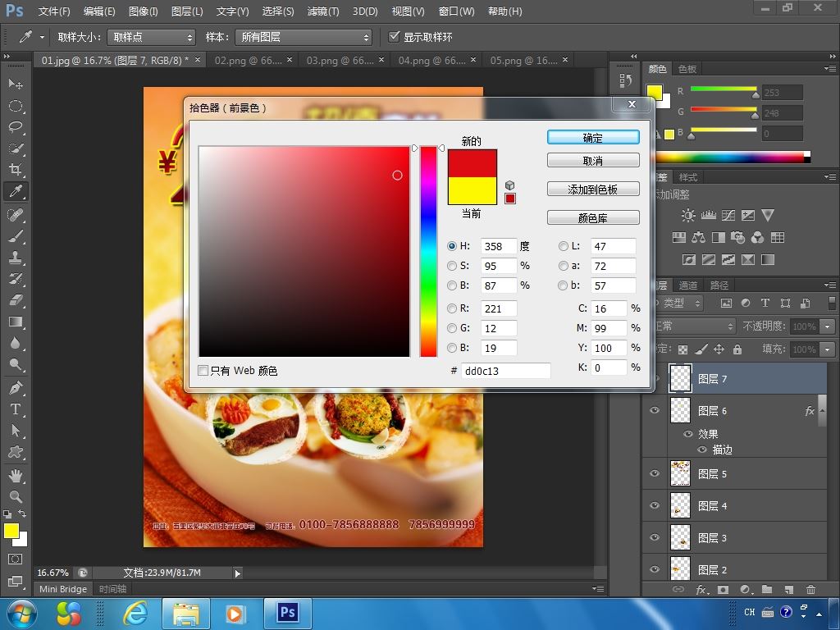Open the 图像(I) menu
Viewport: 840px width, 630px height.
143,11
